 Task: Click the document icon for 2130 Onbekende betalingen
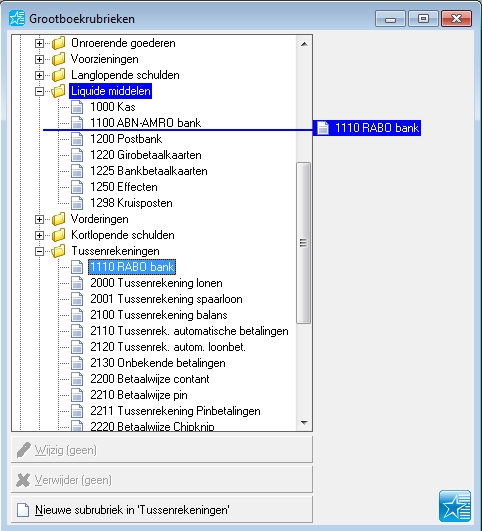(x=77, y=363)
